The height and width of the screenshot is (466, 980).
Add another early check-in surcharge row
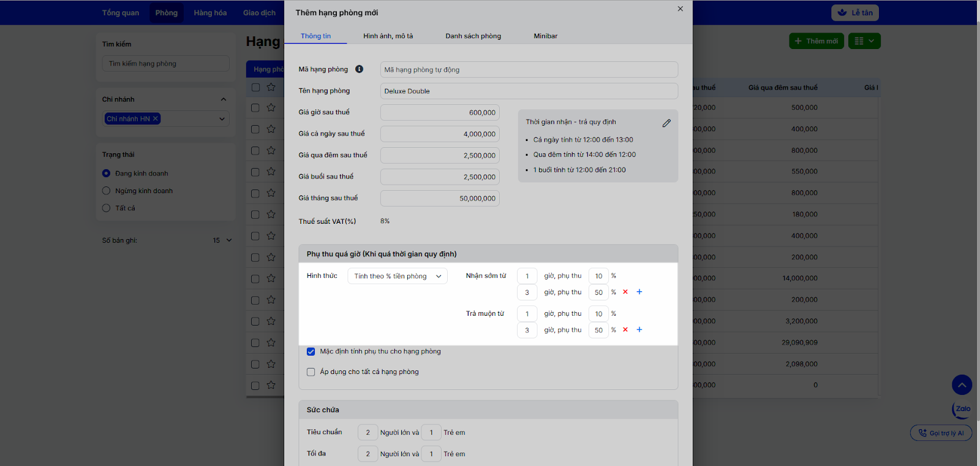pos(639,292)
